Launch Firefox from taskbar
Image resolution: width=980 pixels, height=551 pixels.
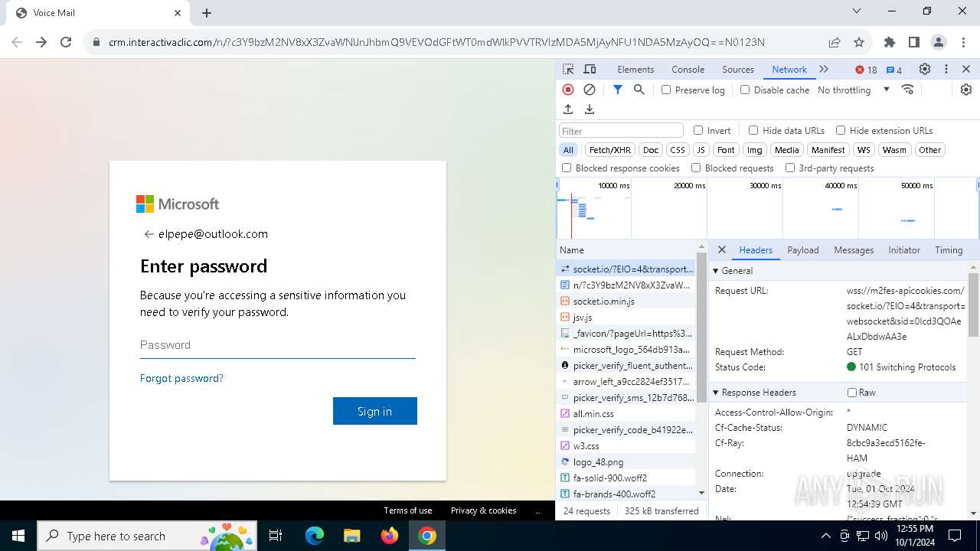(x=390, y=536)
